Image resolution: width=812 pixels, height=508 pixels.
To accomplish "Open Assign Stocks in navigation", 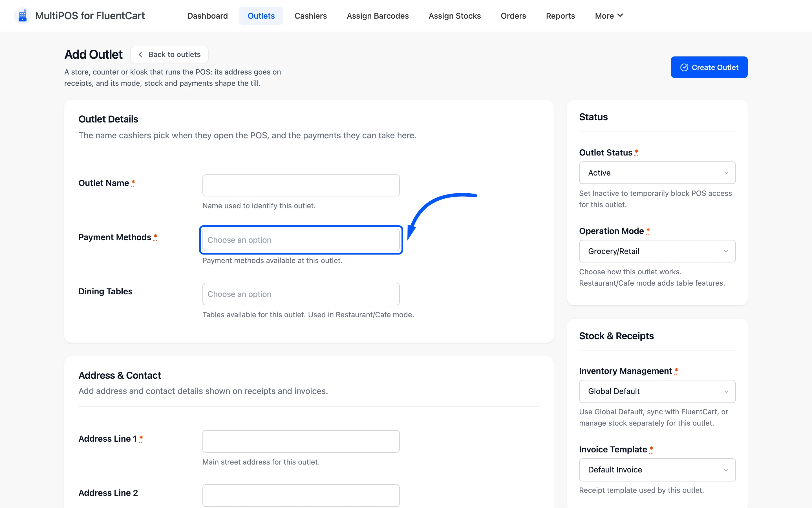I will point(455,16).
